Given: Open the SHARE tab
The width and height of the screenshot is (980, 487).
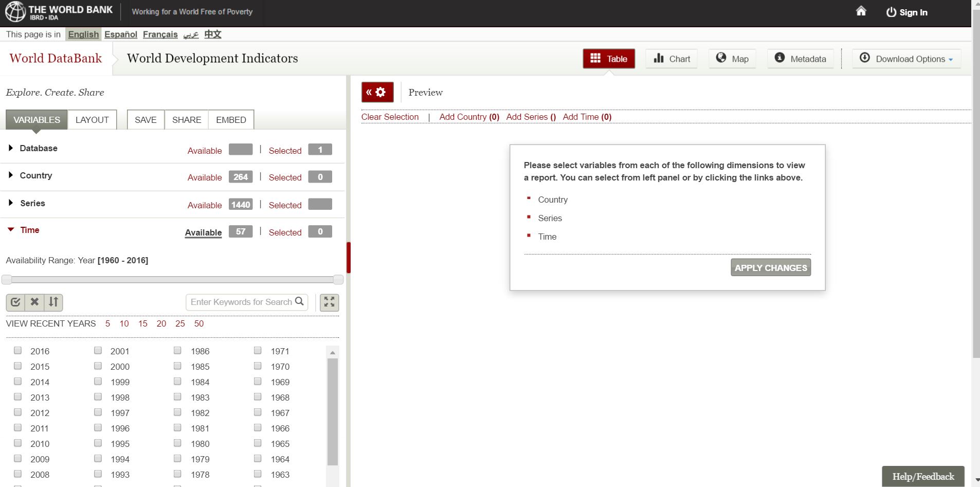Looking at the screenshot, I should [187, 120].
